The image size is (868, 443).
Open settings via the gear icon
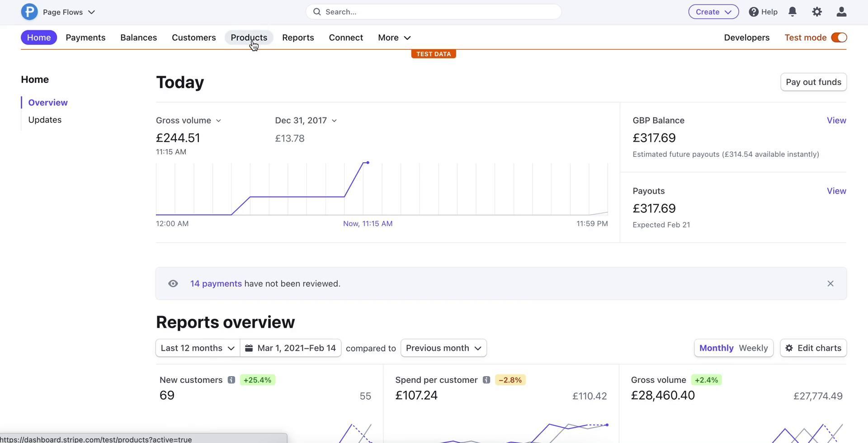click(x=816, y=12)
